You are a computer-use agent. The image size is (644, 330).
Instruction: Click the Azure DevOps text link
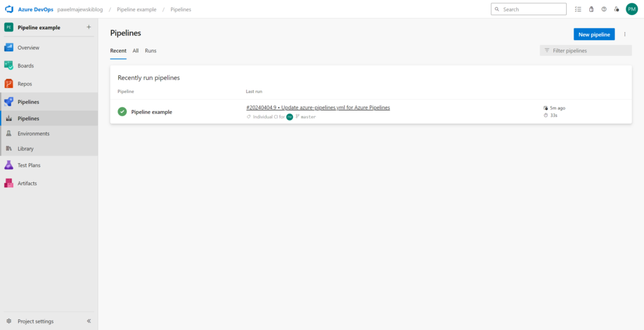tap(36, 9)
